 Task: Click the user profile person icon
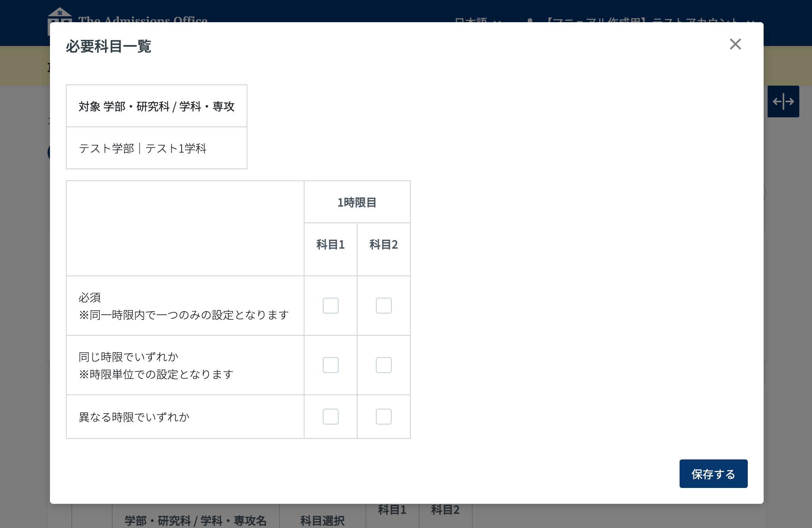point(530,20)
